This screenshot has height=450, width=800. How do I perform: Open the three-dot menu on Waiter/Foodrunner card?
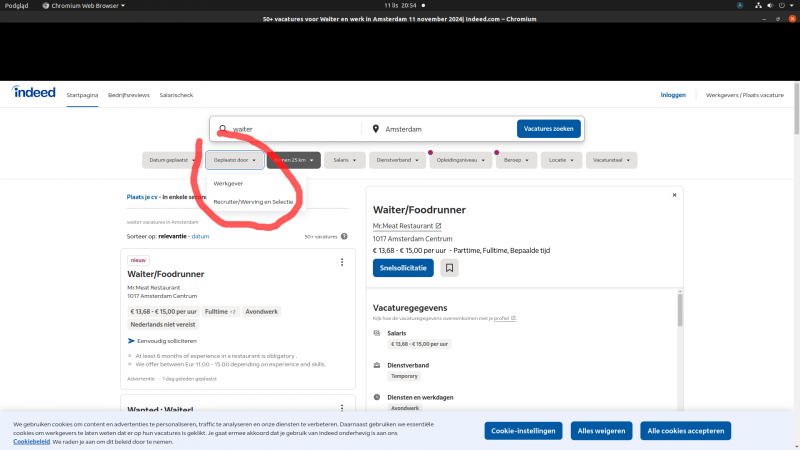tap(342, 262)
